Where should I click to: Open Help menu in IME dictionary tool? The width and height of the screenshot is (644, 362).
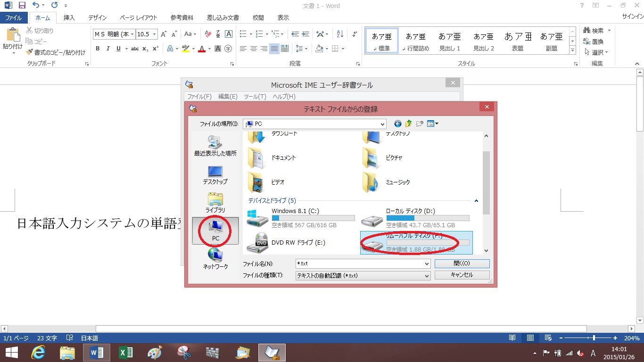(x=284, y=96)
